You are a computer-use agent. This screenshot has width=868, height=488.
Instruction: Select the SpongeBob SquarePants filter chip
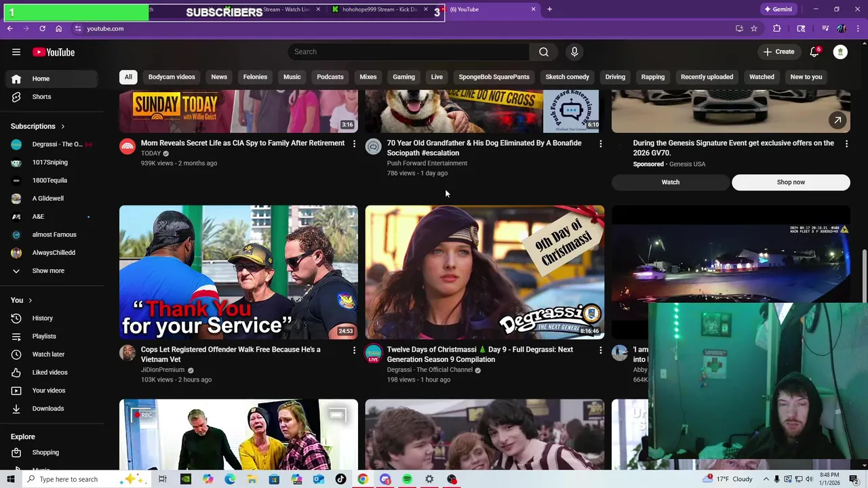[494, 77]
